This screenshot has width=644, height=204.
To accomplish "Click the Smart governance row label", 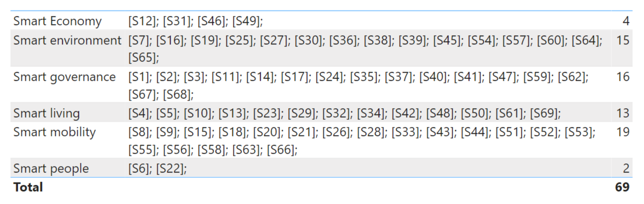I will coord(65,77).
